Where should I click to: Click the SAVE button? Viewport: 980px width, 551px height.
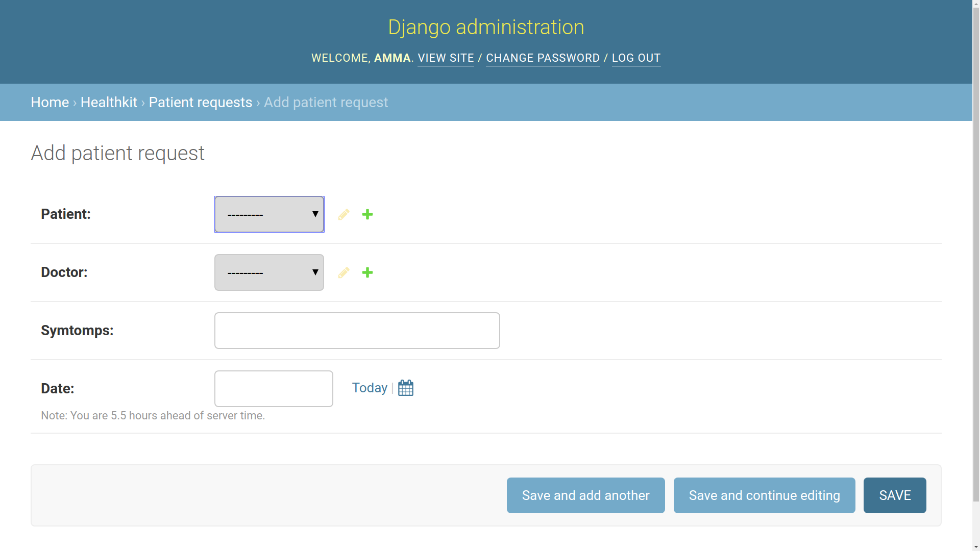coord(894,495)
